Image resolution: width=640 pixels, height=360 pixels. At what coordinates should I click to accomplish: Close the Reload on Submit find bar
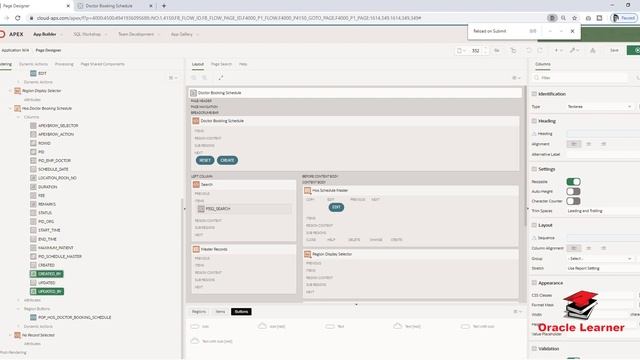pyautogui.click(x=572, y=31)
